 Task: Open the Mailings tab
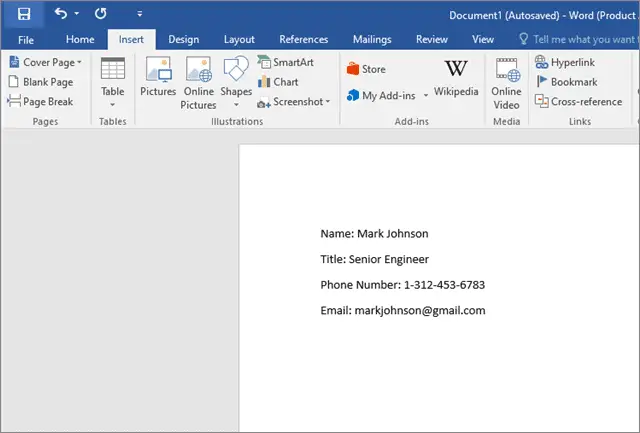(x=372, y=39)
